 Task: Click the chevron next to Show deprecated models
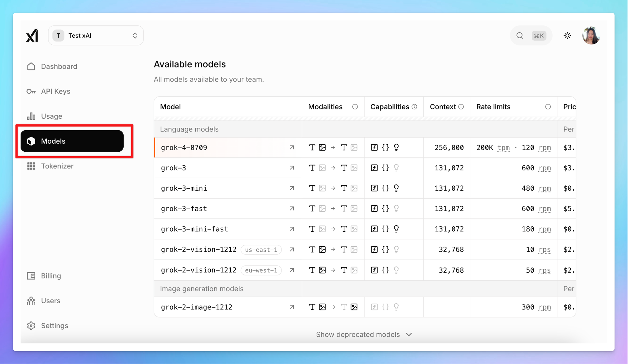(x=409, y=335)
